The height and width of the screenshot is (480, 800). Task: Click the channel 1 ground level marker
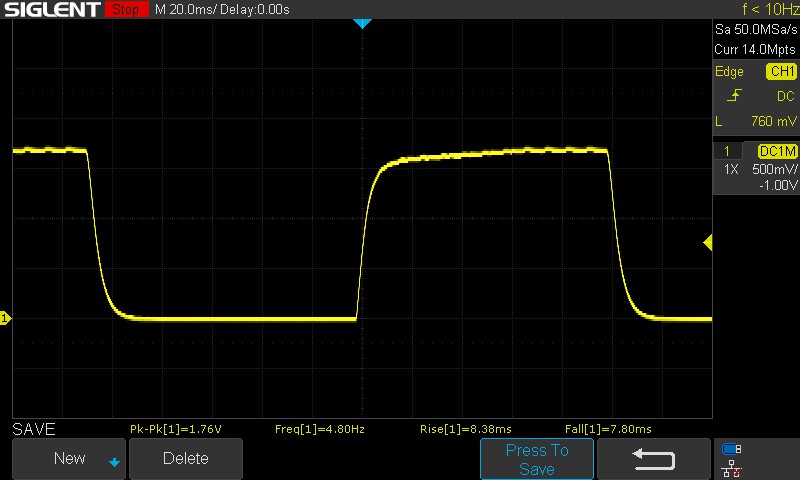pos(5,318)
